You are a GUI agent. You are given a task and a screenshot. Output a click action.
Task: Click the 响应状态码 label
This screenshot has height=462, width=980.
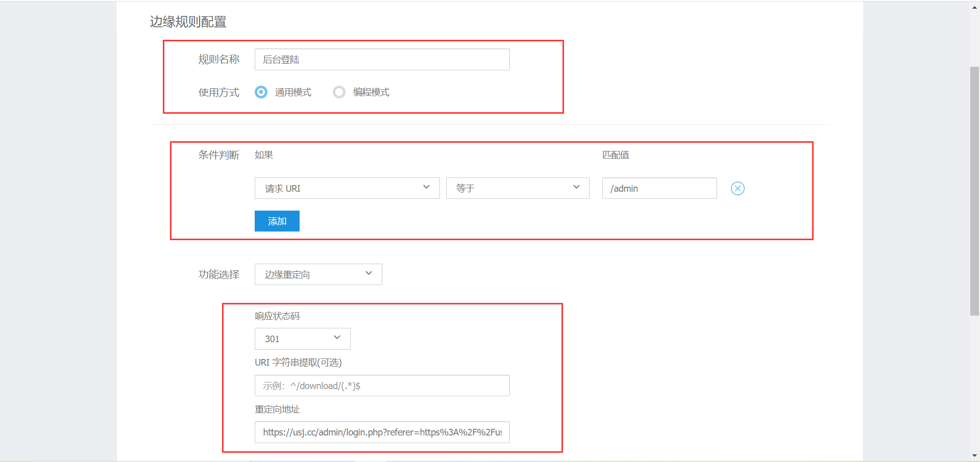pyautogui.click(x=277, y=316)
